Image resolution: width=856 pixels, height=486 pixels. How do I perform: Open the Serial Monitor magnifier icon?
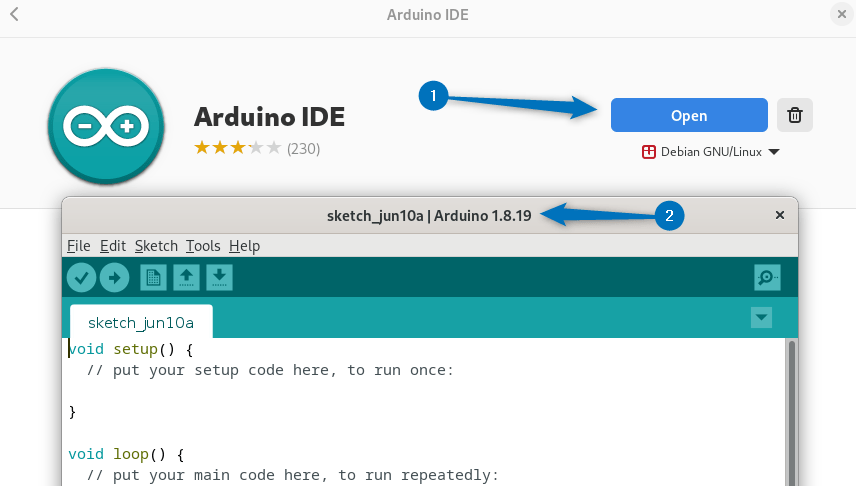(767, 277)
